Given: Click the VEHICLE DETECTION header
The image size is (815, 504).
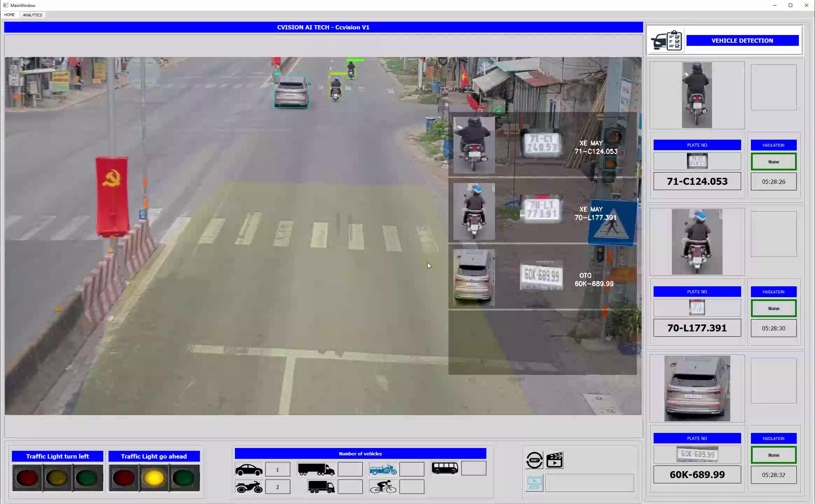Looking at the screenshot, I should (x=742, y=41).
